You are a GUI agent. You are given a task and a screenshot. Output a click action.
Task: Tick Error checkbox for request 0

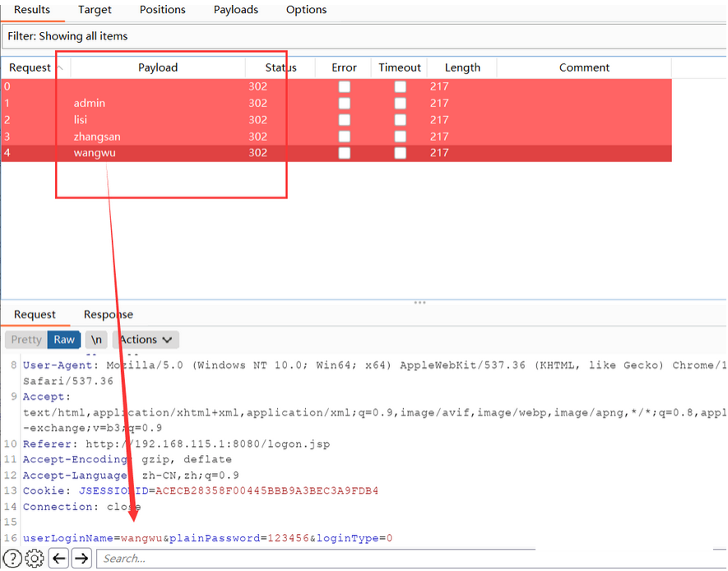(x=344, y=86)
